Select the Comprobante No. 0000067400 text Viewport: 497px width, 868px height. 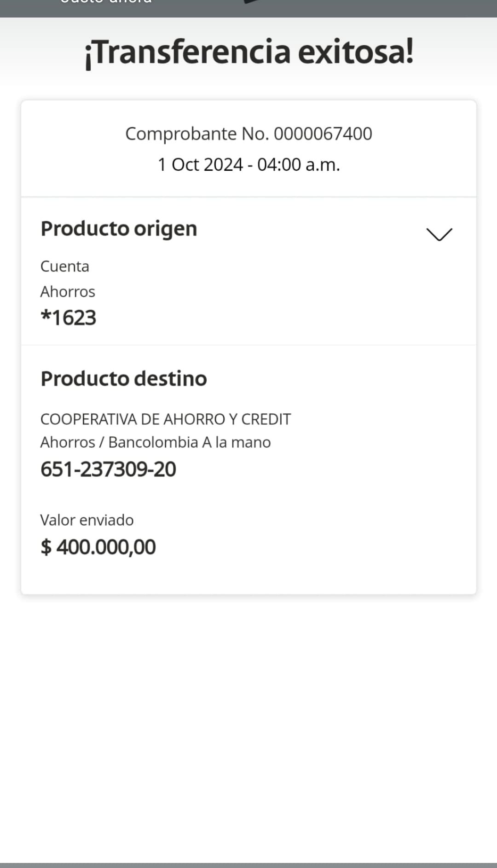point(248,134)
